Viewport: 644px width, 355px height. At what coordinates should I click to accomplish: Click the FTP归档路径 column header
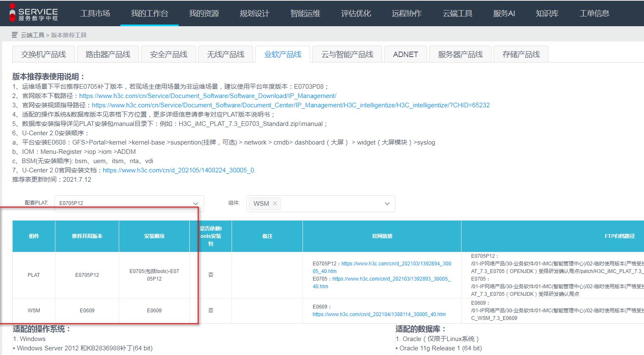[619, 236]
